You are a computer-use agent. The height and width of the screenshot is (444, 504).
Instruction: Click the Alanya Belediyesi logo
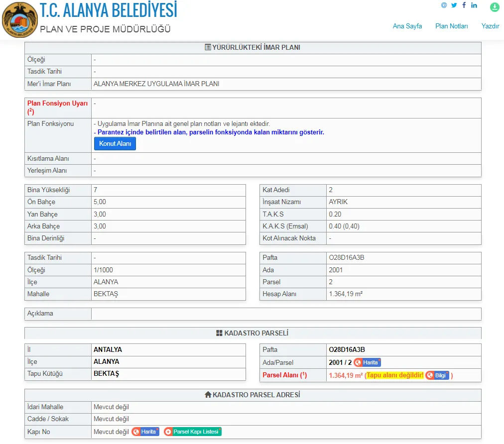[x=19, y=20]
